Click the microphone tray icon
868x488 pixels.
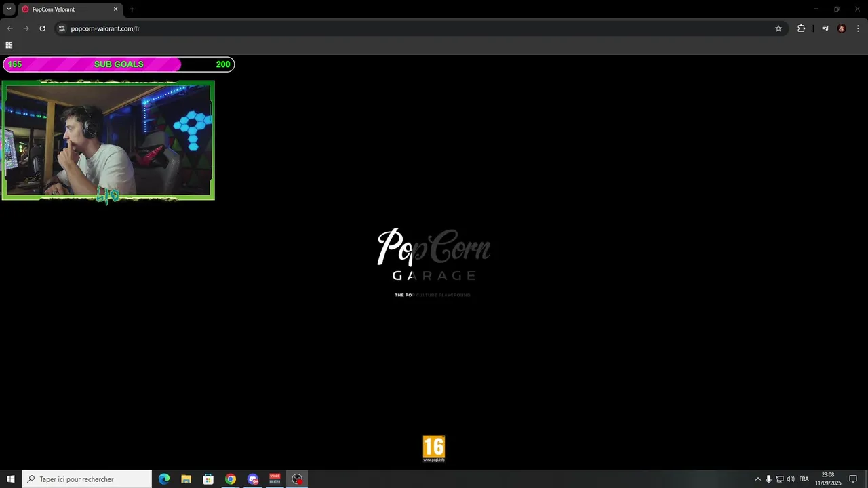(x=768, y=479)
